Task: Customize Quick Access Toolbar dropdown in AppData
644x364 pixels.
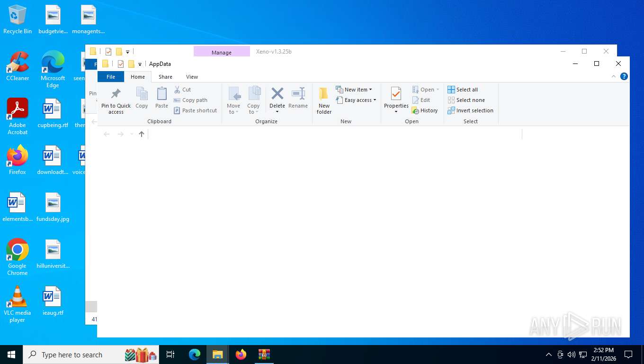Action: (140, 64)
